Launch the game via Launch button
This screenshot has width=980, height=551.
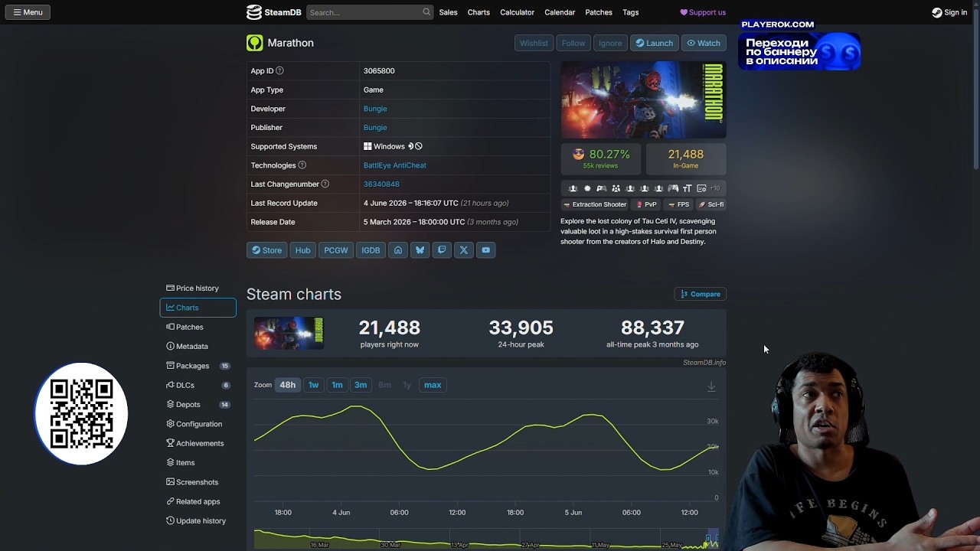click(654, 43)
